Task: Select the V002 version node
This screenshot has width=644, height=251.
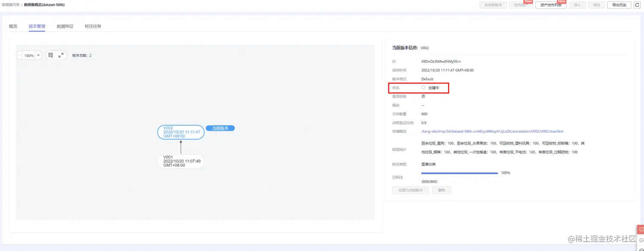Action: click(x=181, y=132)
